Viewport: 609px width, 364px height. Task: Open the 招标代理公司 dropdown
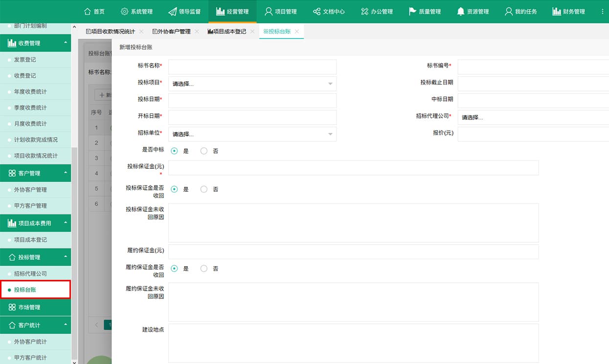click(533, 117)
